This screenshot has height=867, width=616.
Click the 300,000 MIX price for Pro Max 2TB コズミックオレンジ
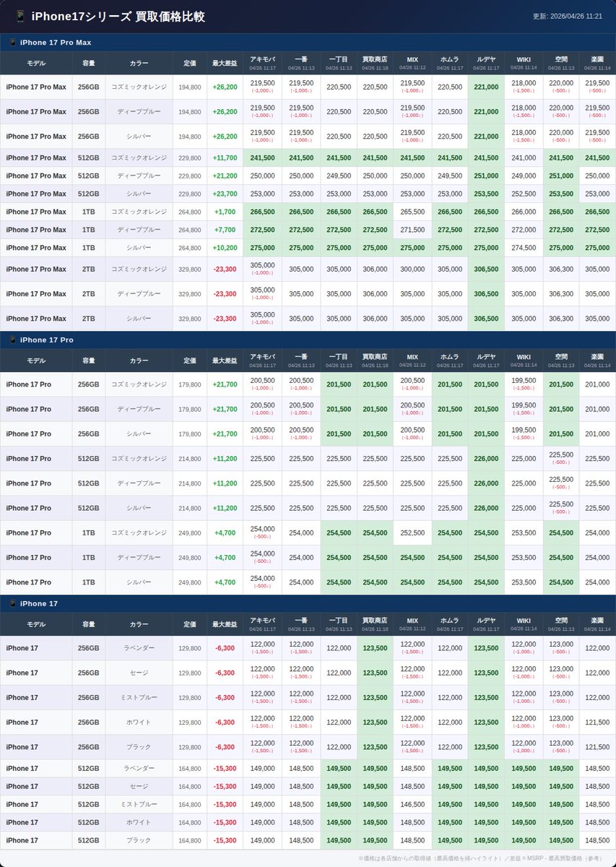[x=412, y=269]
